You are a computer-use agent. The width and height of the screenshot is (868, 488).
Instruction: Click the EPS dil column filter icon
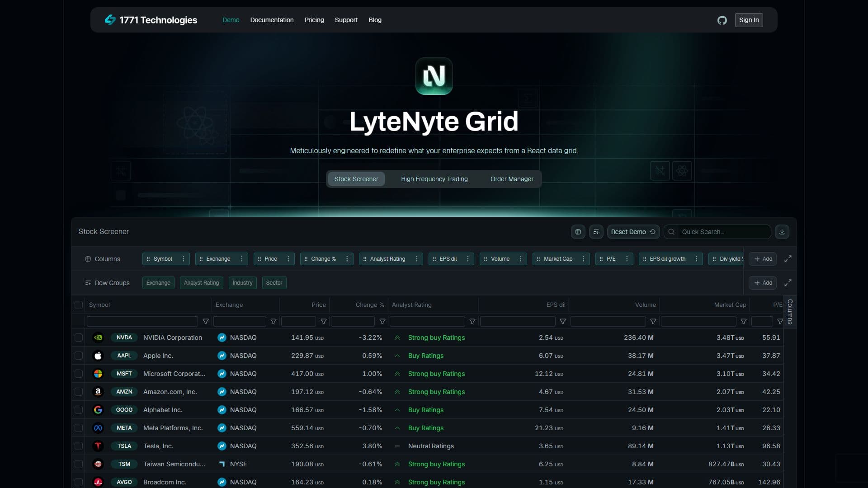563,321
